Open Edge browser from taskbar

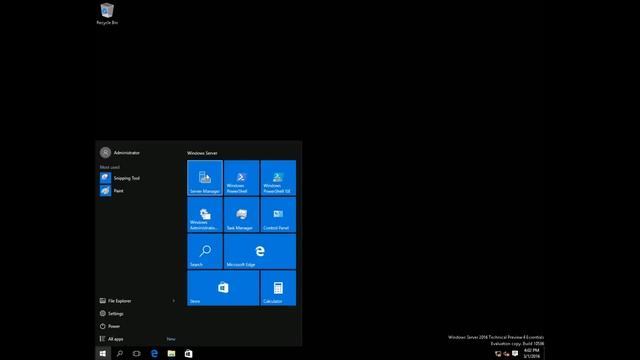pos(154,353)
